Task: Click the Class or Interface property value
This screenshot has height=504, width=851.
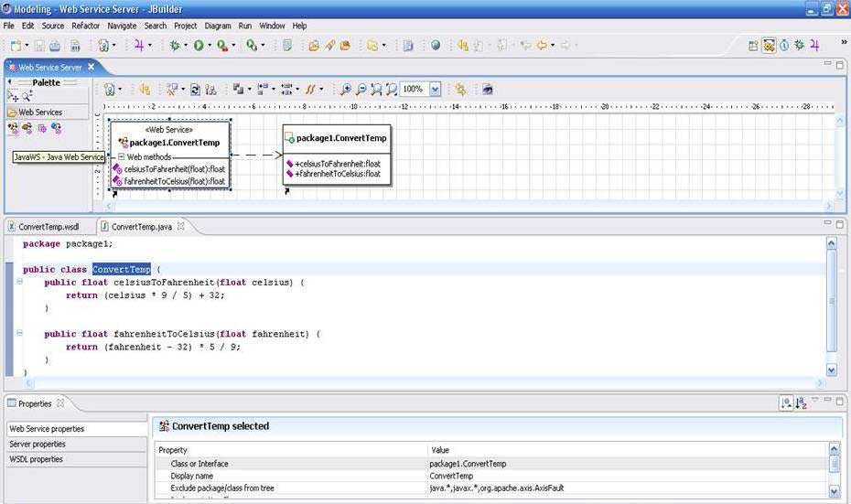Action: pyautogui.click(x=468, y=464)
